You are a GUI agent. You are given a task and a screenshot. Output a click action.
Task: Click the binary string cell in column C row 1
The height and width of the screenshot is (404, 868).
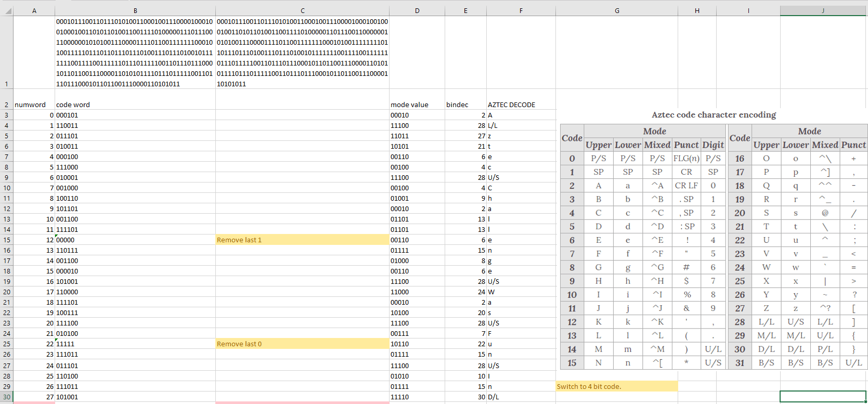pos(302,53)
